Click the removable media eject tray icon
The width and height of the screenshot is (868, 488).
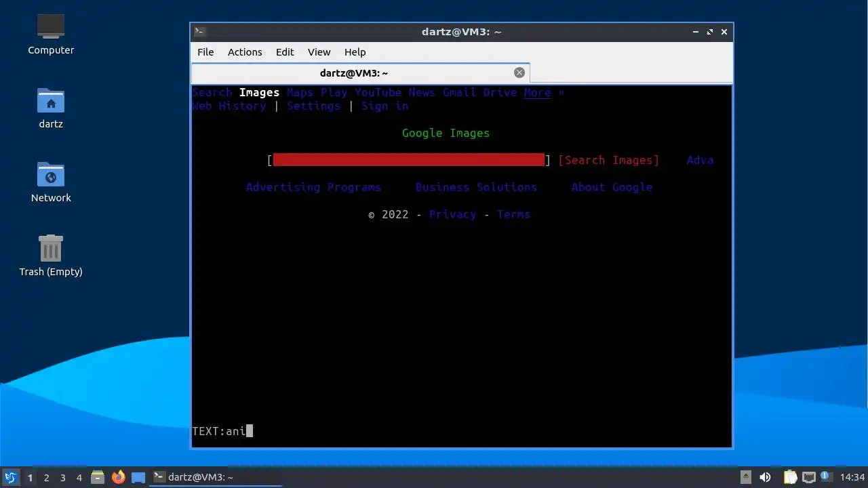(x=745, y=477)
